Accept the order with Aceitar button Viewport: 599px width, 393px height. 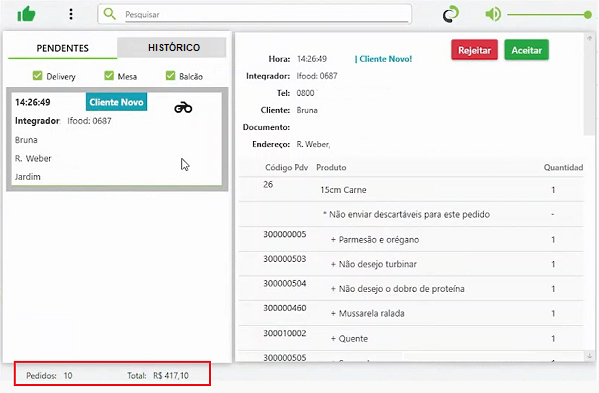click(526, 50)
